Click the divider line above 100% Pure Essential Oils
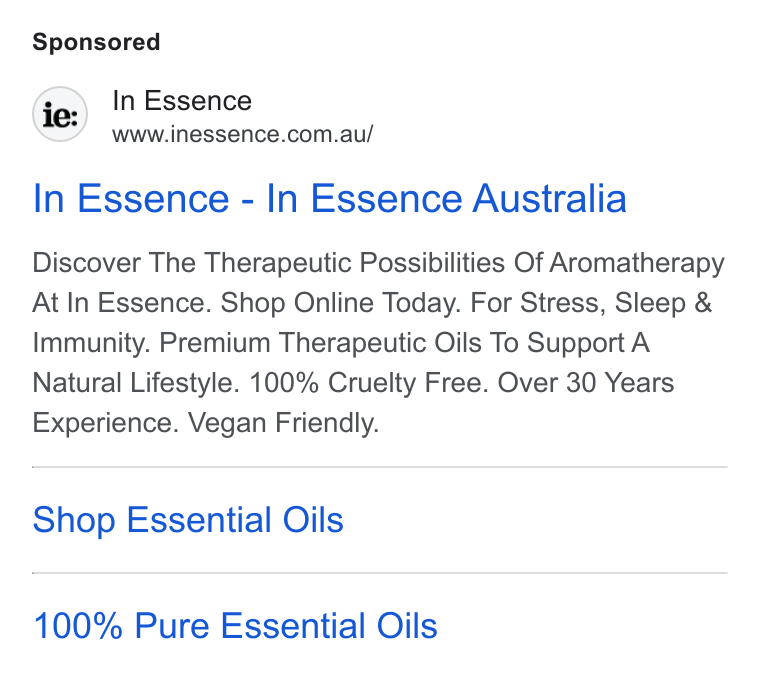The width and height of the screenshot is (760, 678). tap(380, 573)
